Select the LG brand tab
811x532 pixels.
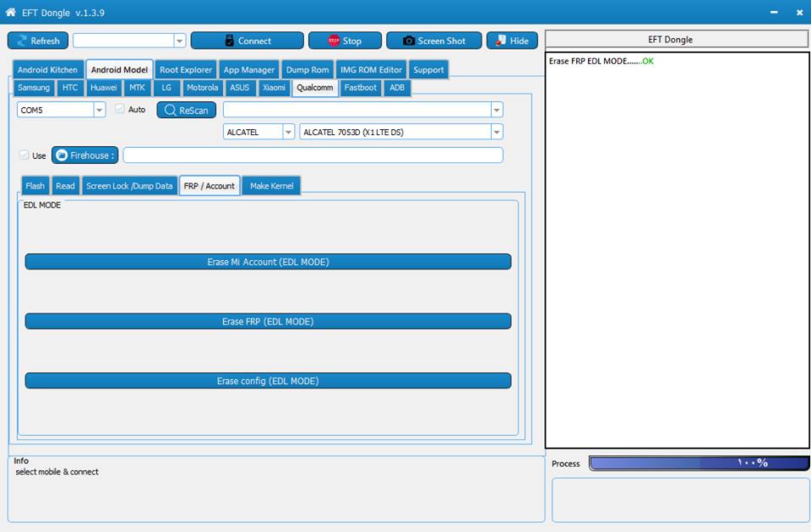166,87
